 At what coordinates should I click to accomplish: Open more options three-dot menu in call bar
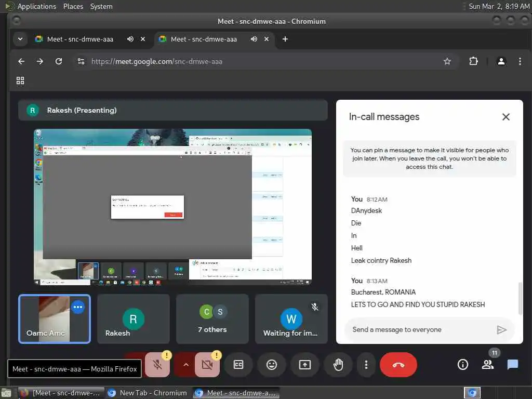coord(366,365)
